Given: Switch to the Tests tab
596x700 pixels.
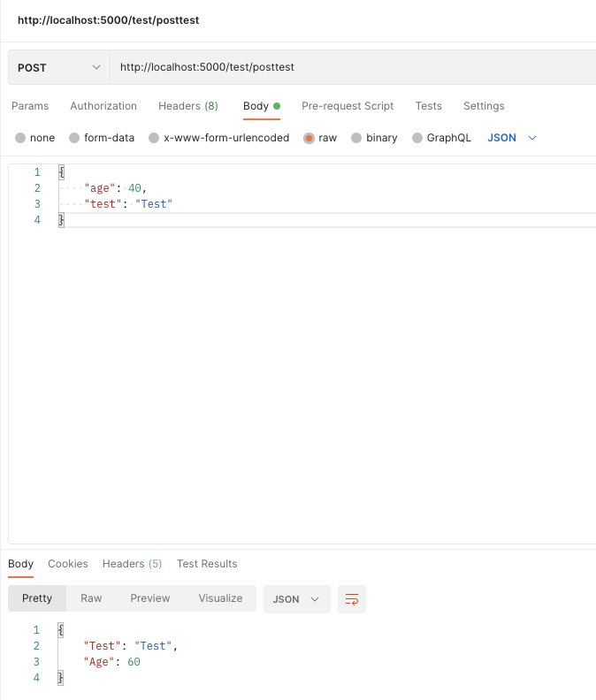Looking at the screenshot, I should 429,106.
